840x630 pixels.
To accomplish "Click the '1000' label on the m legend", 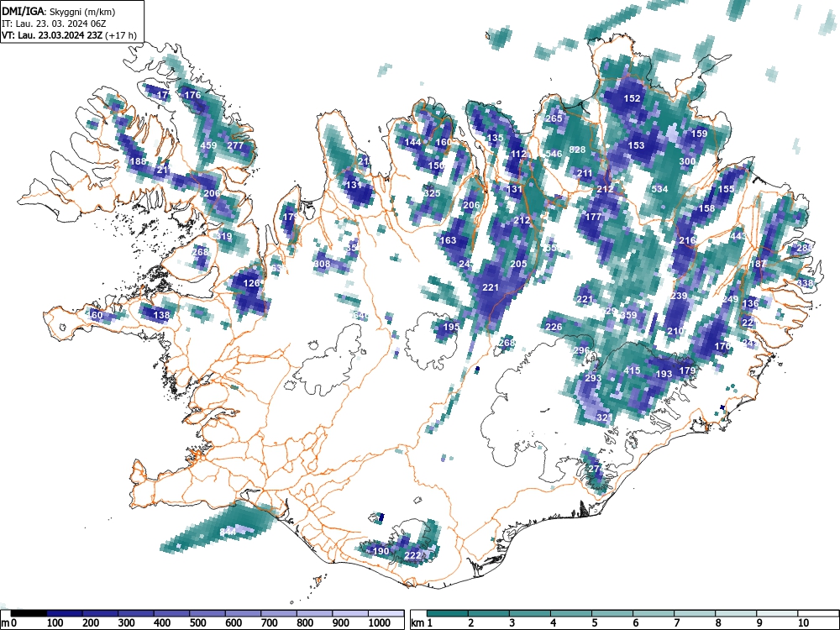I will coord(379,622).
